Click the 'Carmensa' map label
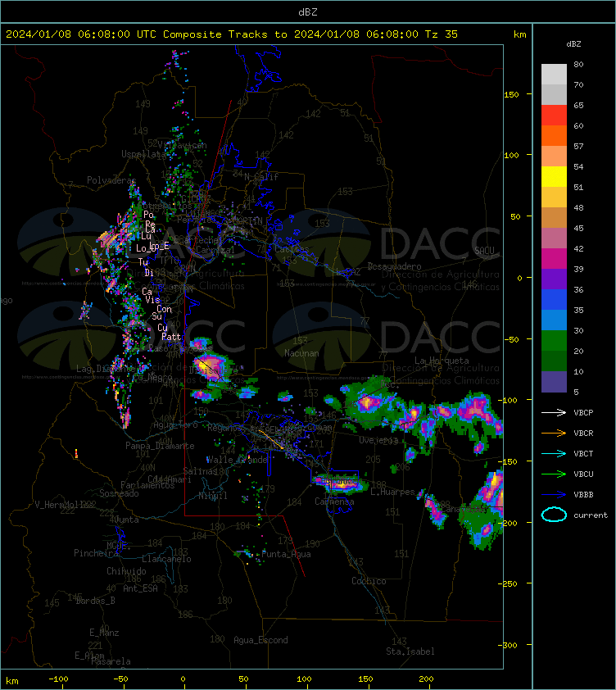This screenshot has height=690, width=616. (x=334, y=502)
